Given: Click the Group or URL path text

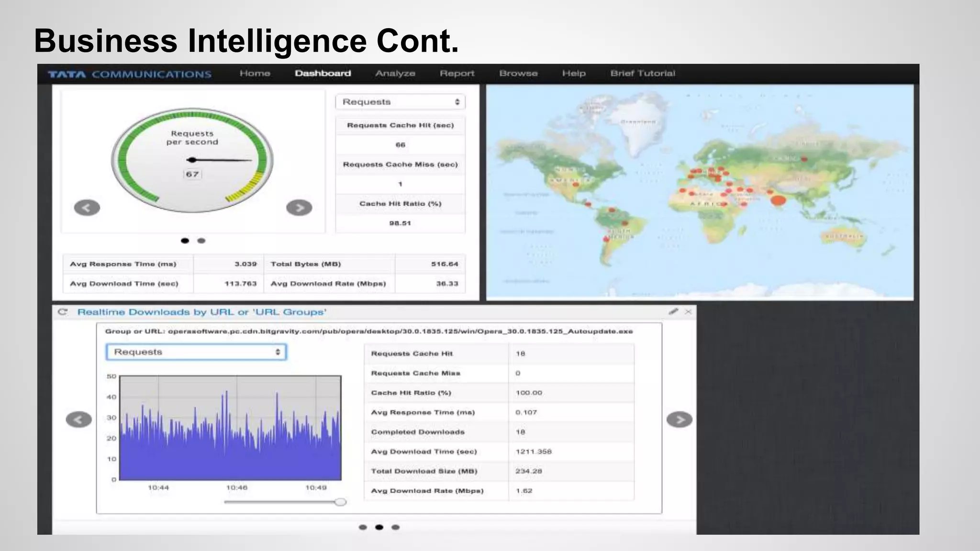Looking at the screenshot, I should [369, 331].
